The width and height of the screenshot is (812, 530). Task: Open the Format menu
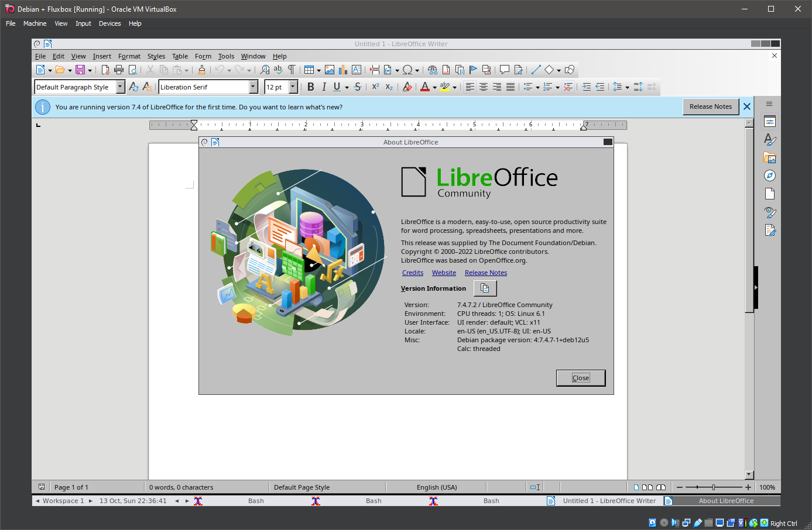coord(129,56)
